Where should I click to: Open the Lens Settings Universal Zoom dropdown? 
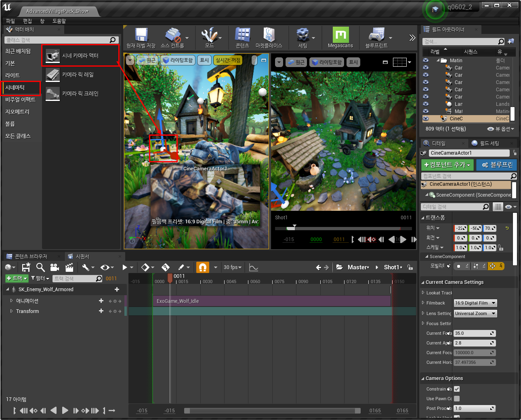475,313
